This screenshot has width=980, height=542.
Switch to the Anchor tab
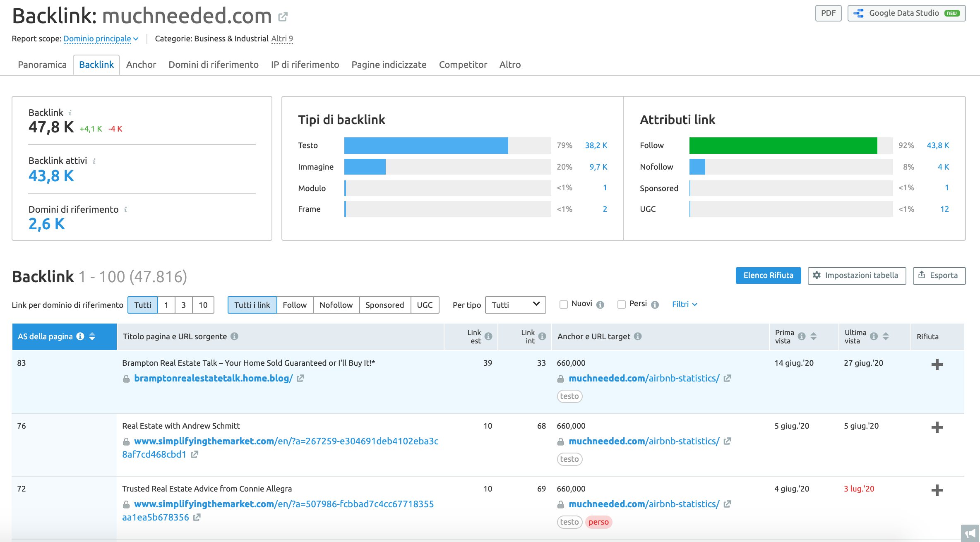[x=141, y=65]
